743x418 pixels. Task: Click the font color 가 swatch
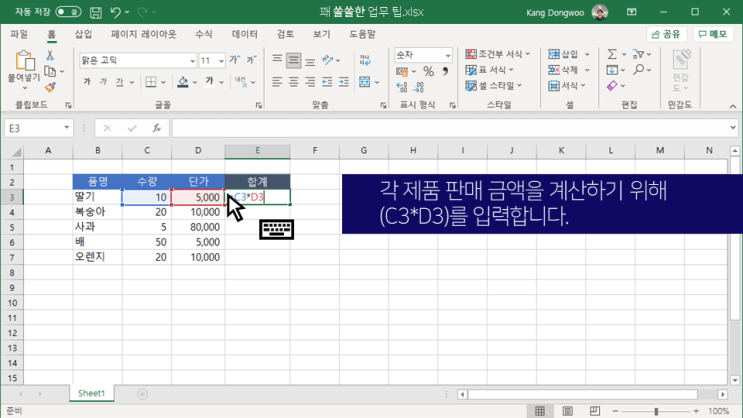209,82
